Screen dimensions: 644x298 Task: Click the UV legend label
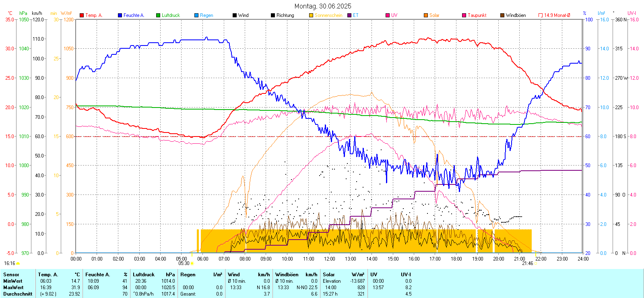coord(394,15)
